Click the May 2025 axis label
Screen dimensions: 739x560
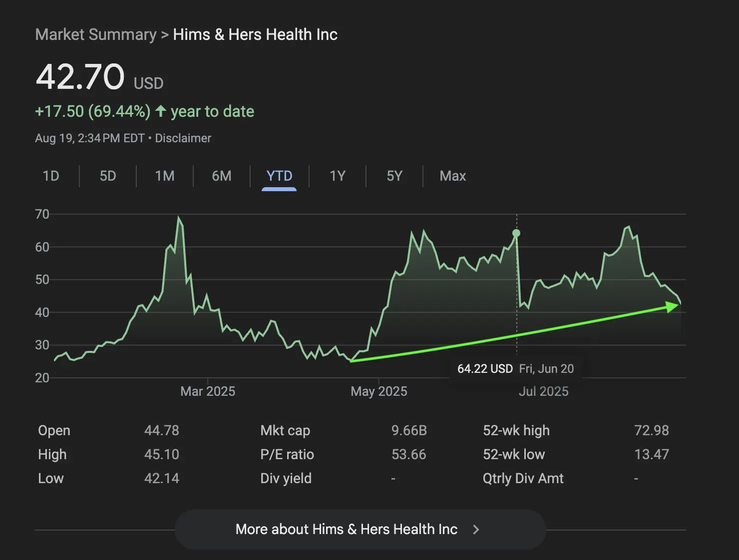click(379, 391)
